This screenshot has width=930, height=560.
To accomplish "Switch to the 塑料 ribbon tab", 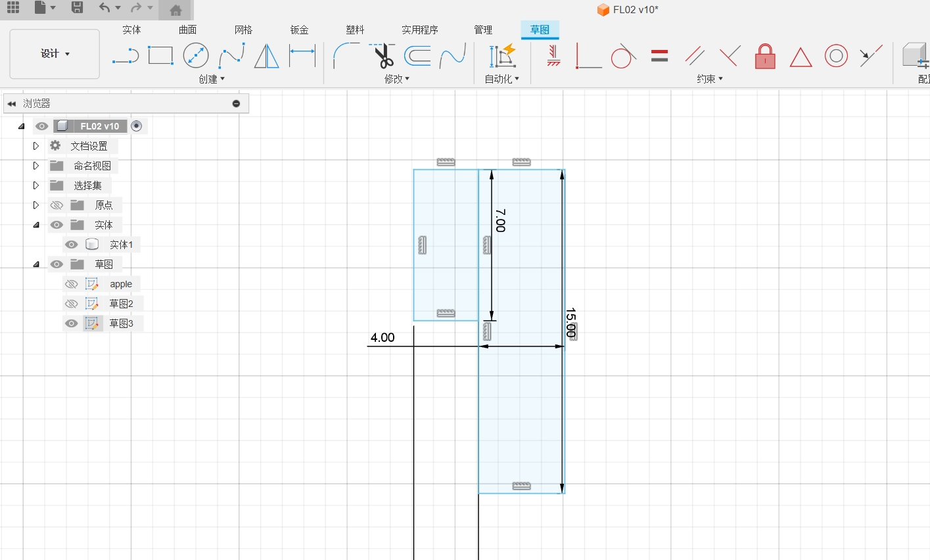I will [355, 30].
